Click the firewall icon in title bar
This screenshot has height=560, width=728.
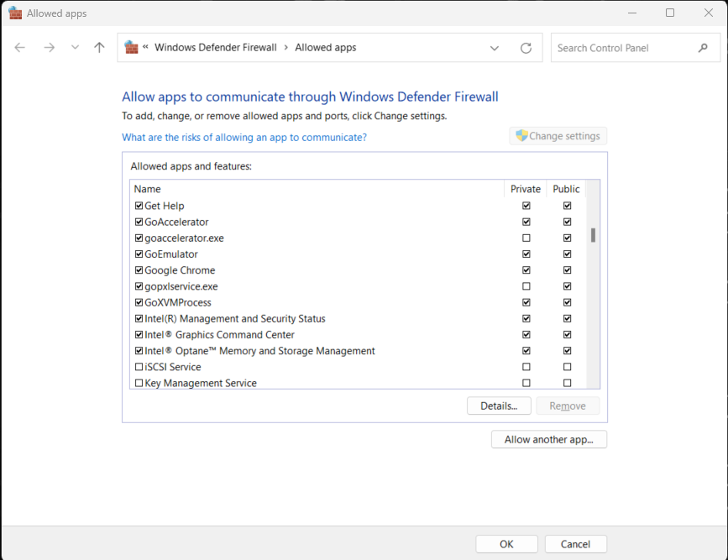click(x=15, y=13)
